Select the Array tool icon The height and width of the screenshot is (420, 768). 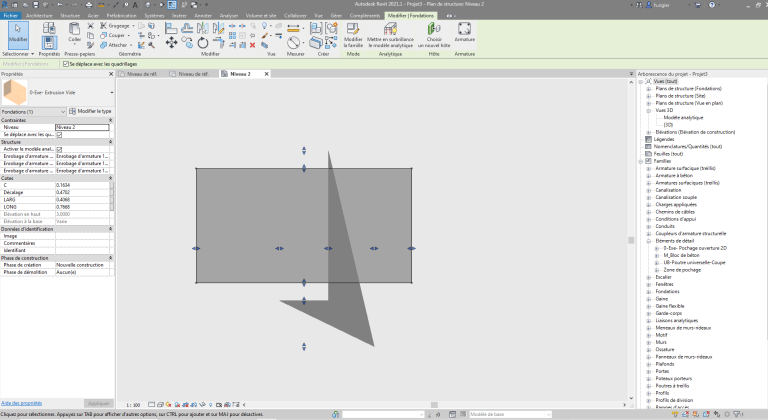pyautogui.click(x=233, y=35)
